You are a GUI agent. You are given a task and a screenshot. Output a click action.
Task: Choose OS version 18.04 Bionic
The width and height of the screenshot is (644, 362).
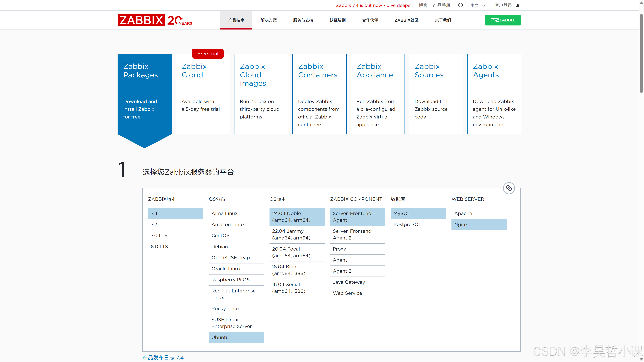[297, 270]
